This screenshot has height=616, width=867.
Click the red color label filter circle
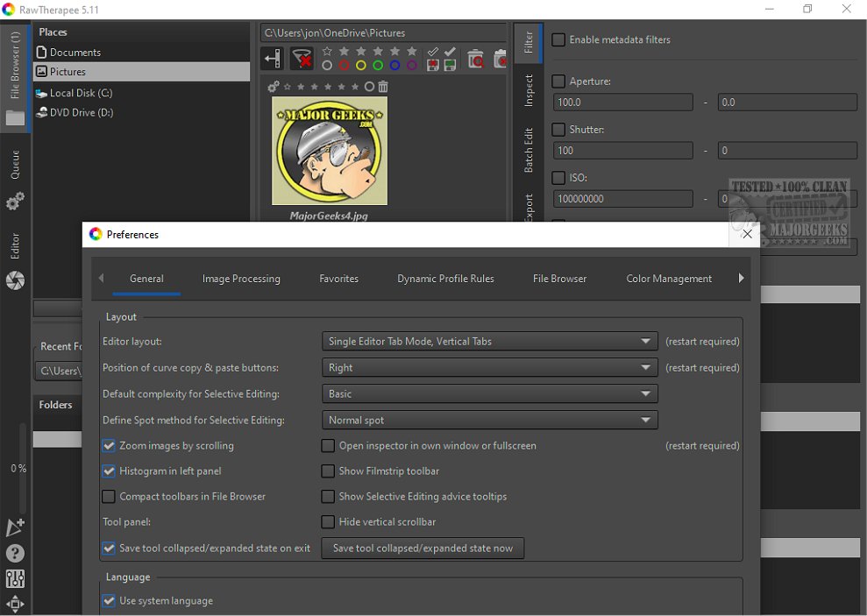click(x=344, y=66)
